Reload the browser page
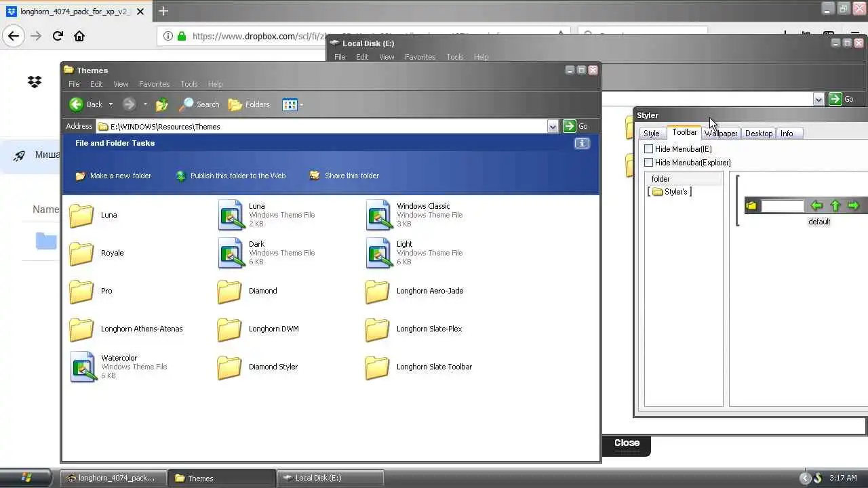The width and height of the screenshot is (868, 488). [x=58, y=36]
